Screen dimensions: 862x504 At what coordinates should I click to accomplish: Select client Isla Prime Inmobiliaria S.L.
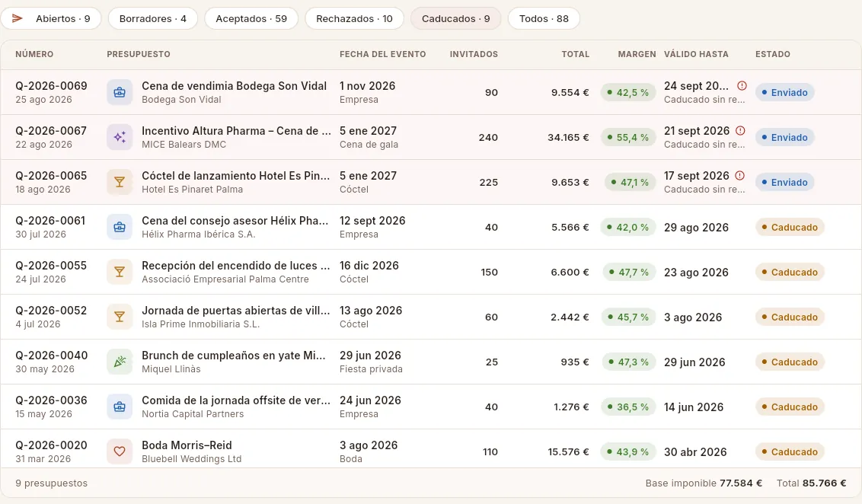pyautogui.click(x=201, y=324)
